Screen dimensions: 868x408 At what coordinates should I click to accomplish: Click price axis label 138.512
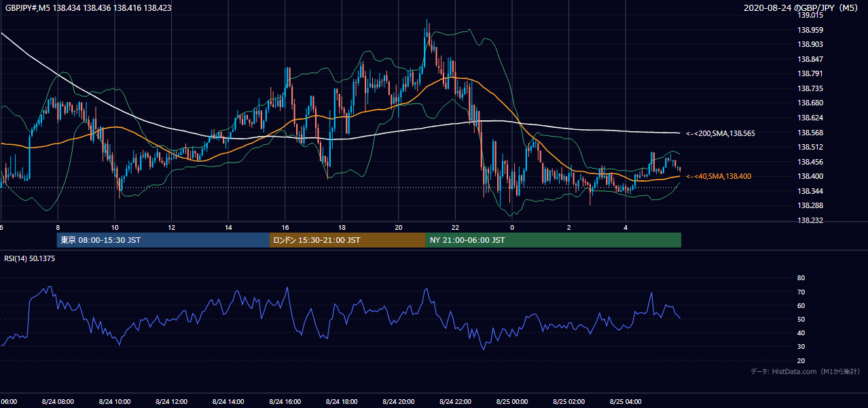coord(809,147)
